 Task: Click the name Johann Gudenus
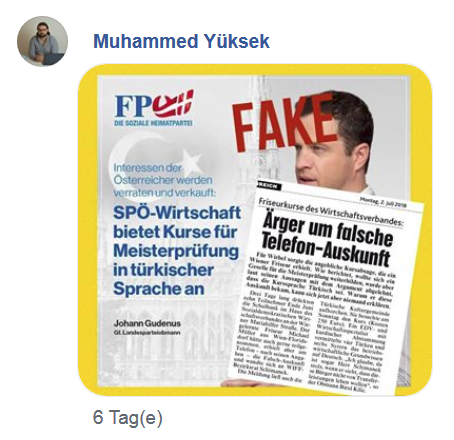[x=147, y=323]
